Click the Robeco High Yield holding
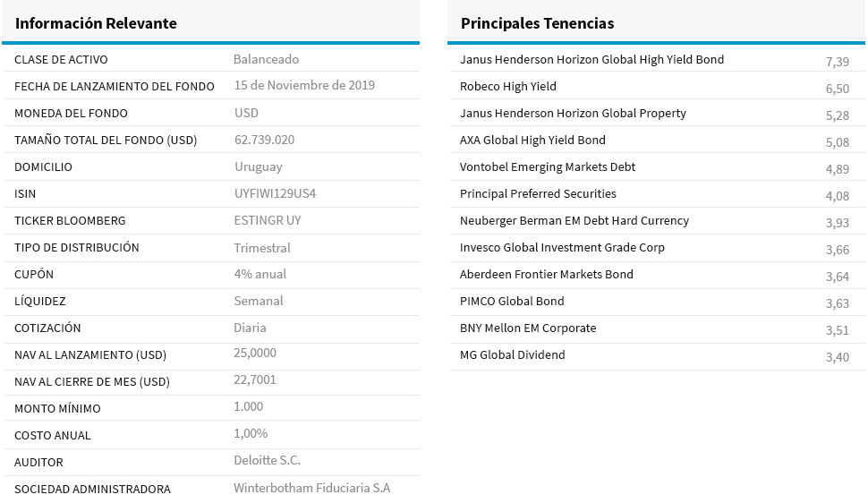 coord(508,87)
